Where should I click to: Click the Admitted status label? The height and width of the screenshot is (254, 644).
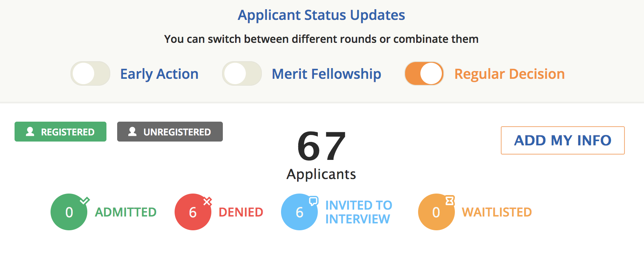click(126, 212)
